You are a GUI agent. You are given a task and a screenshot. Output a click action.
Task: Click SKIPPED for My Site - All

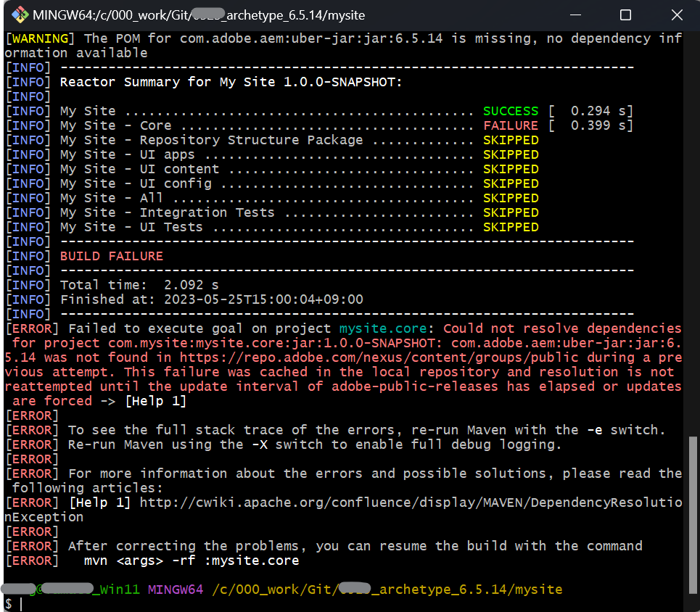511,198
